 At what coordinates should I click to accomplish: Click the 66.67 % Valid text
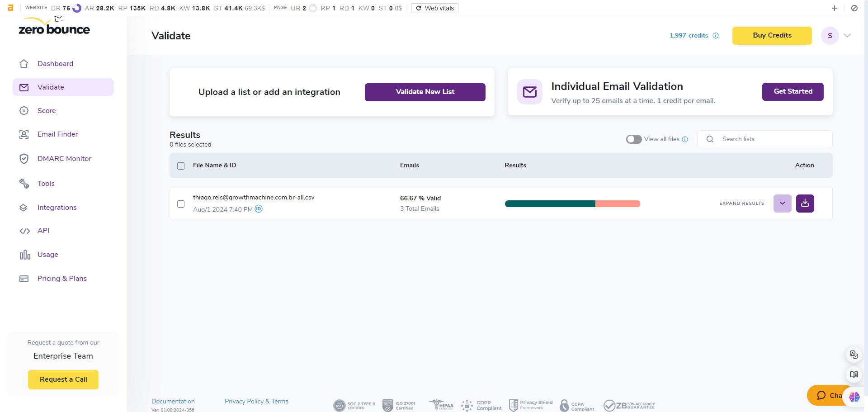[420, 199]
